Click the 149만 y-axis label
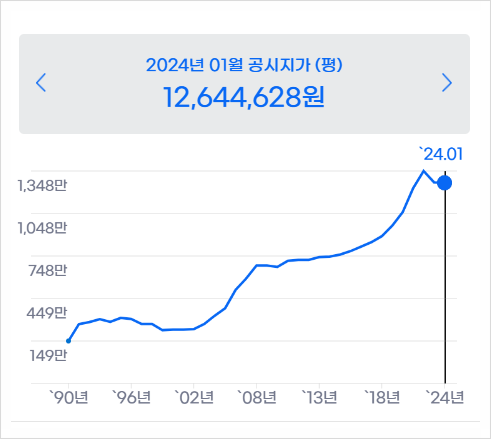The width and height of the screenshot is (491, 439). click(x=49, y=355)
